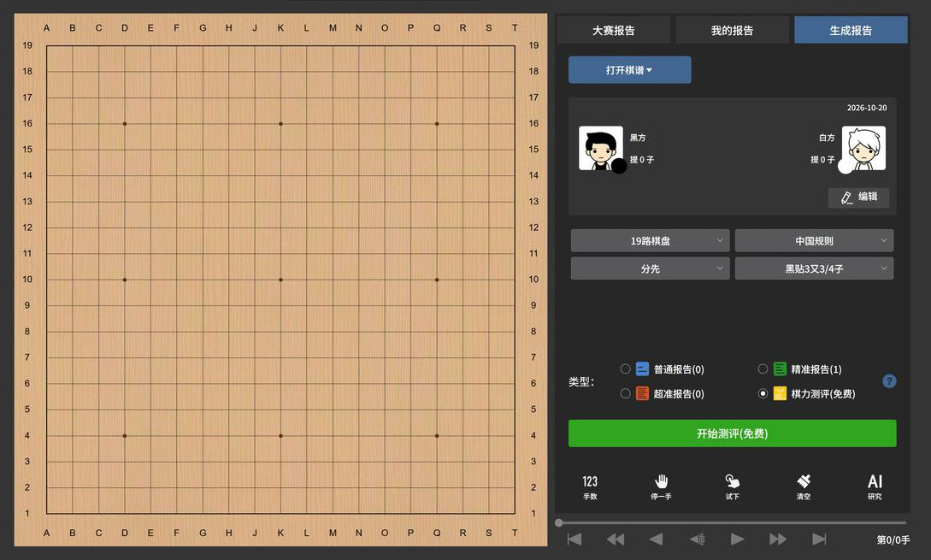This screenshot has width=931, height=560.
Task: Open the blue question-mark help icon
Action: click(x=889, y=381)
